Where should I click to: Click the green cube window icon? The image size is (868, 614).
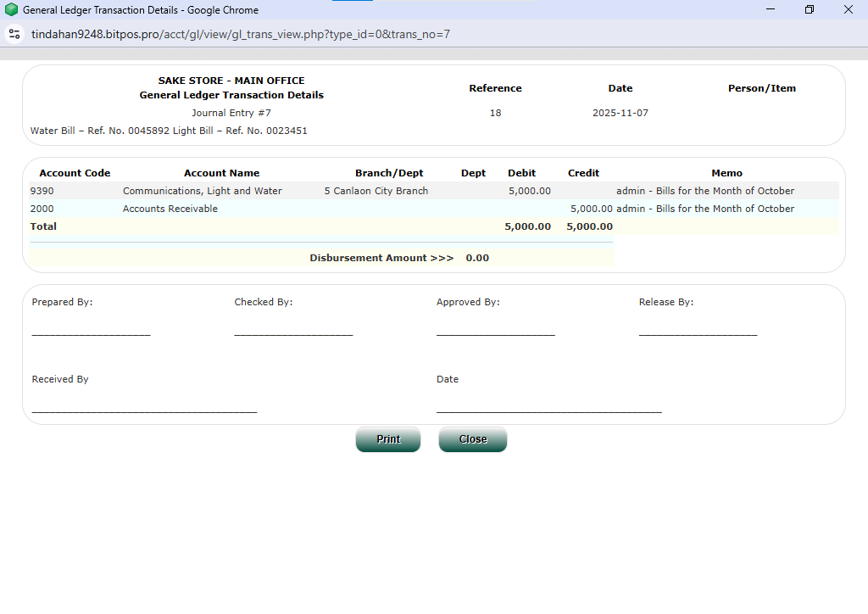[x=11, y=10]
